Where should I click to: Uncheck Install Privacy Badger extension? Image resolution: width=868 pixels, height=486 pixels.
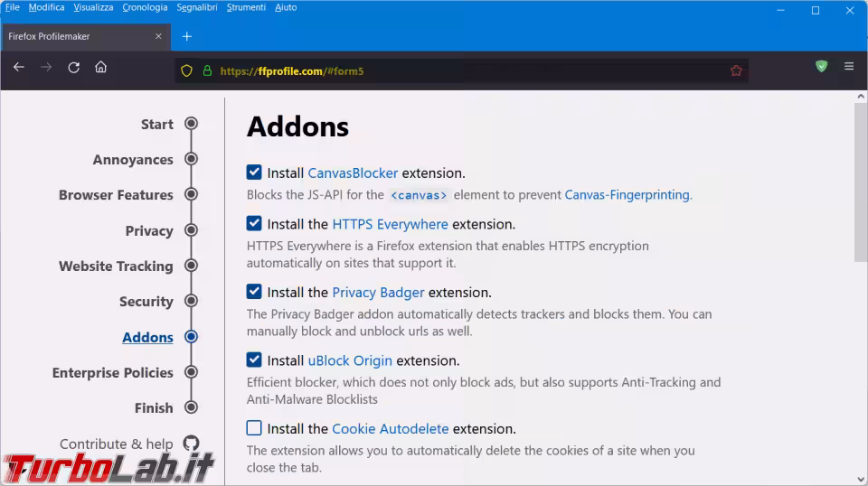(254, 292)
